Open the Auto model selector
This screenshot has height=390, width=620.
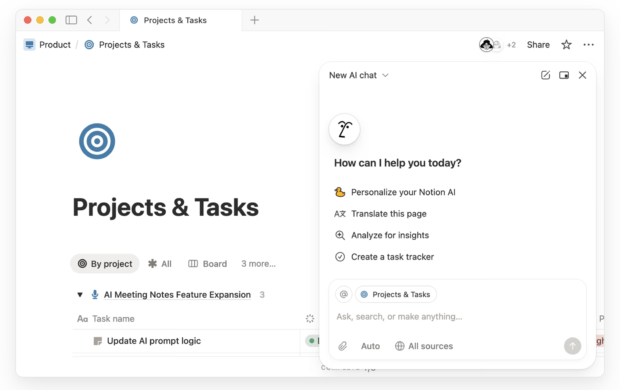(370, 346)
